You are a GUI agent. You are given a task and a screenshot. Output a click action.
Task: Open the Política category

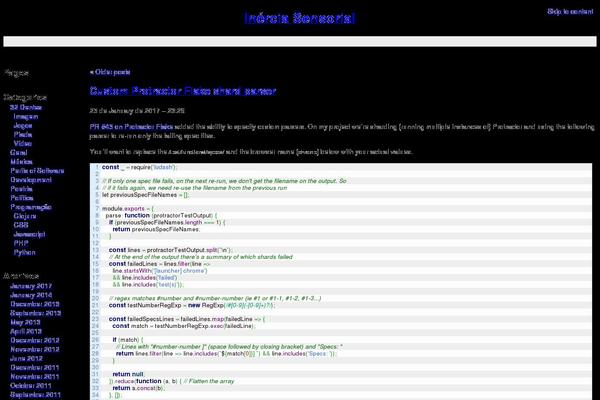(21, 198)
